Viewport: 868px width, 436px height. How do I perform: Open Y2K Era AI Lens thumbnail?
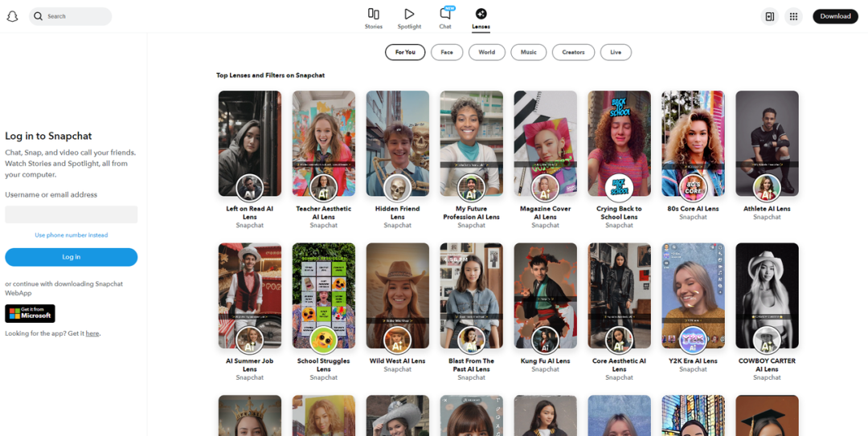(x=693, y=295)
